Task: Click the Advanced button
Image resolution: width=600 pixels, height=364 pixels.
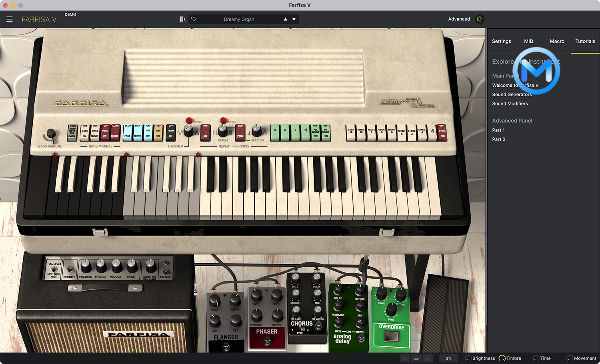Action: pyautogui.click(x=459, y=19)
